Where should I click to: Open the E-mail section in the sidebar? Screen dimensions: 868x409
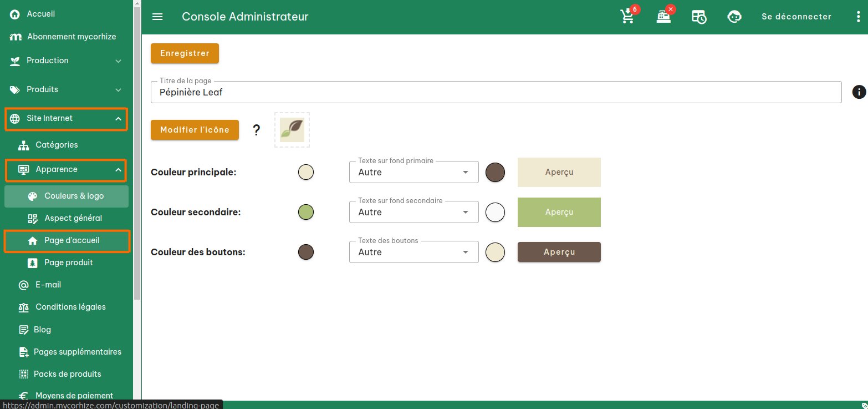tap(49, 285)
